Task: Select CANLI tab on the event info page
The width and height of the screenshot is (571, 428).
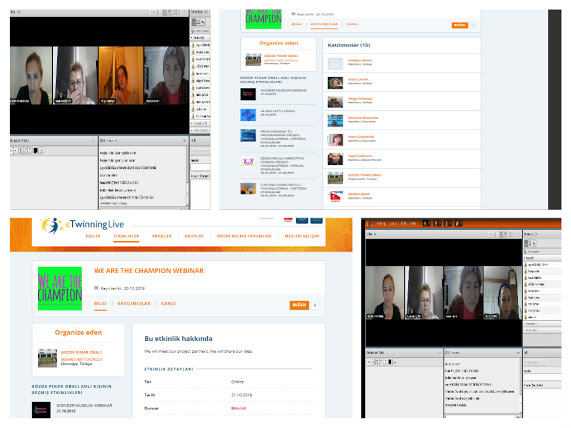Action: [168, 303]
